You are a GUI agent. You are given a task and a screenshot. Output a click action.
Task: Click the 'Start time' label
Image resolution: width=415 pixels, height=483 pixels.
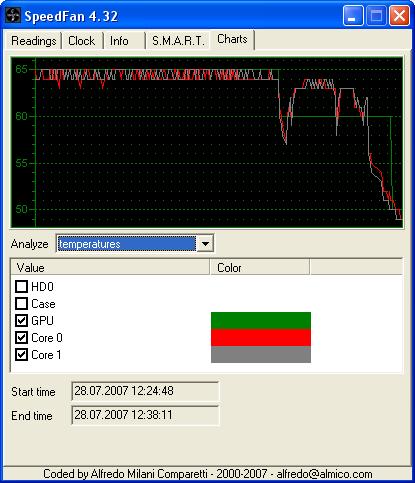[x=33, y=392]
